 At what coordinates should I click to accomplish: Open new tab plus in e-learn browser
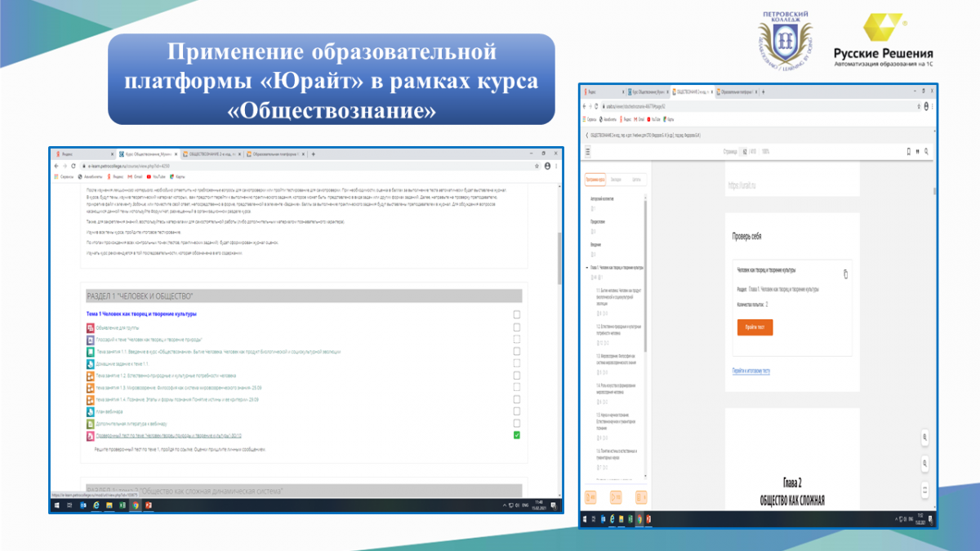pos(314,153)
